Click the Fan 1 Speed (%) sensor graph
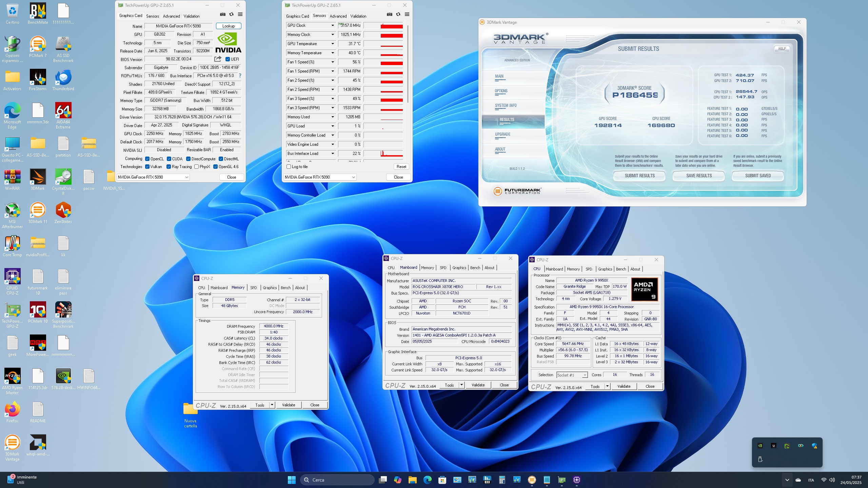The width and height of the screenshot is (868, 488). [383, 62]
